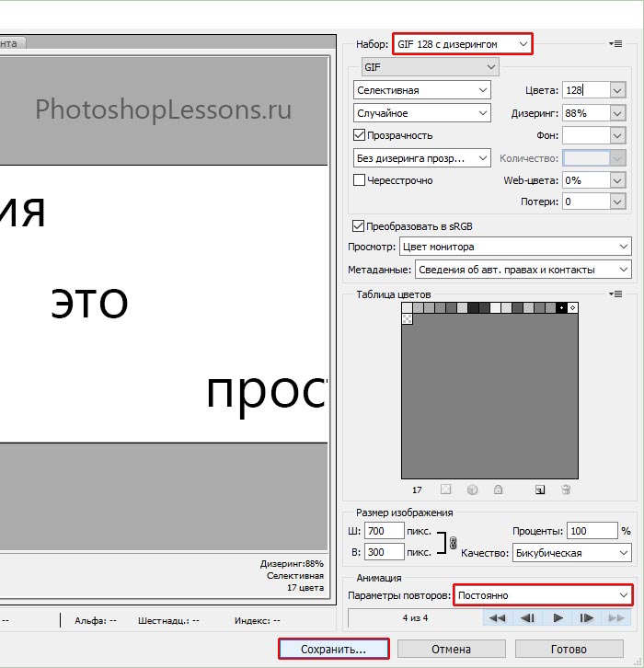Select the transparent checkerboard swatch
Screen dimensions: 644x668
click(407, 318)
